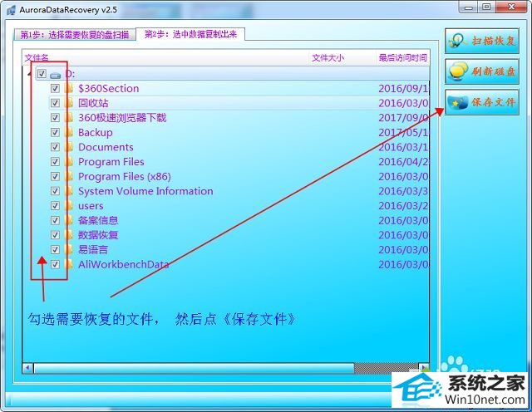This screenshot has width=532, height=412.
Task: Click the AliWorkbenchData folder icon
Action: coord(68,264)
